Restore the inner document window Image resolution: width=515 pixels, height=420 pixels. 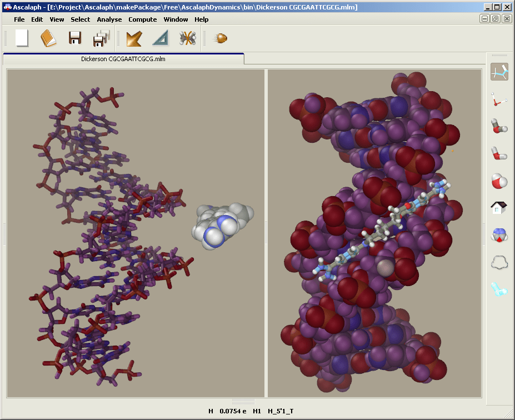(496, 19)
